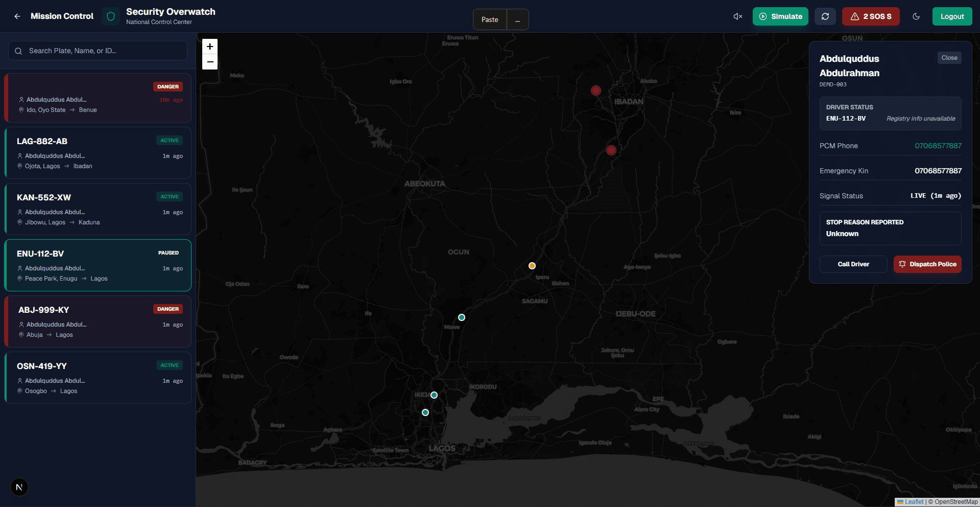This screenshot has height=507, width=980.
Task: Click the Stop Reason Reported Unknown box
Action: [891, 228]
